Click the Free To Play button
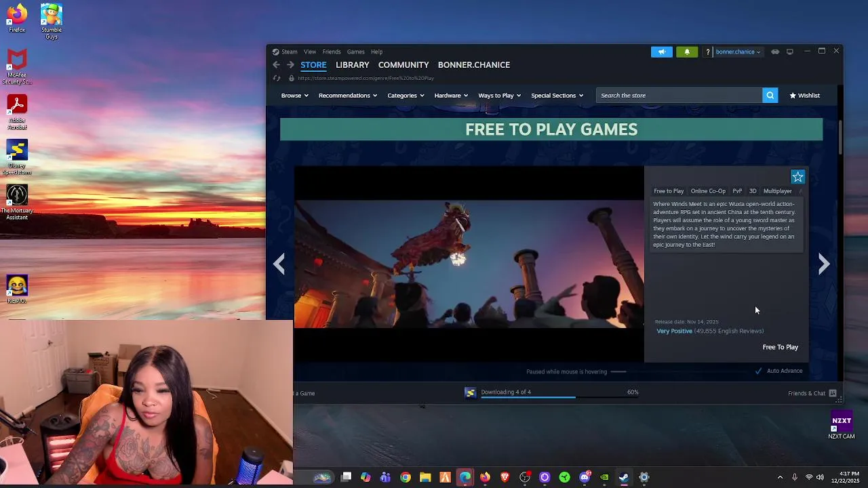This screenshot has height=488, width=868. click(x=781, y=347)
